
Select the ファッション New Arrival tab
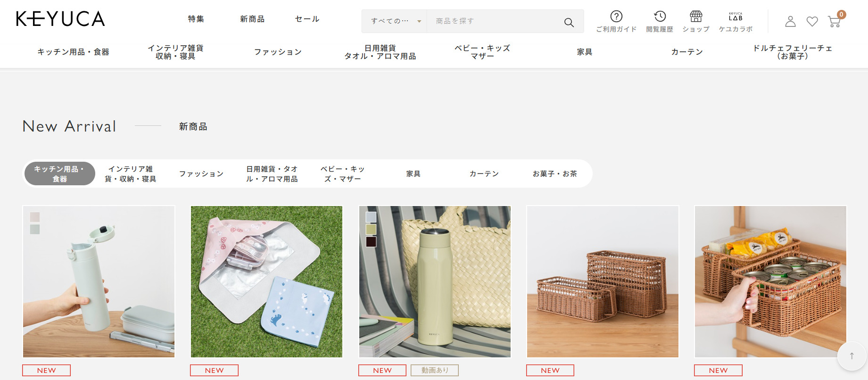pos(201,173)
